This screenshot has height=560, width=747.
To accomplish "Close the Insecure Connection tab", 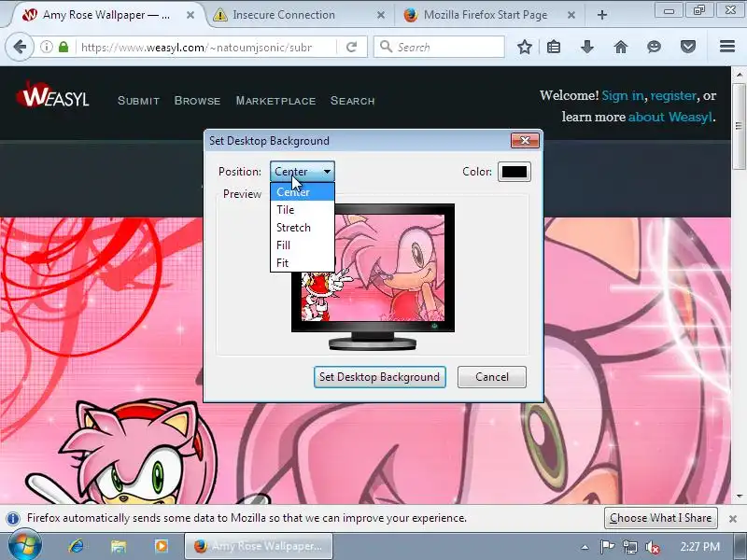I will [x=381, y=15].
